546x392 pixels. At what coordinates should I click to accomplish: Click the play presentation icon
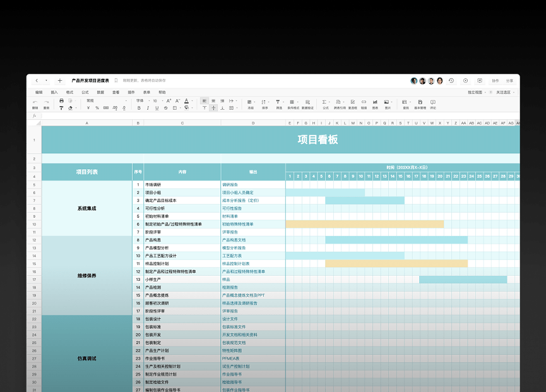[466, 80]
